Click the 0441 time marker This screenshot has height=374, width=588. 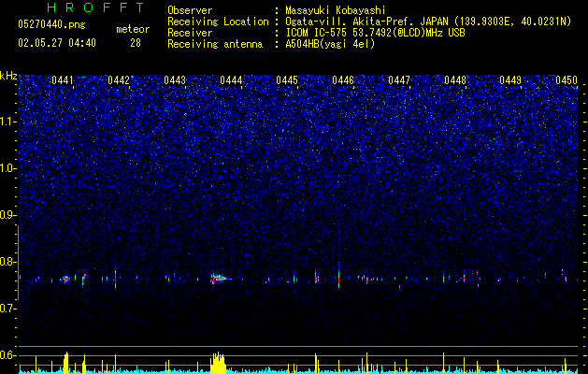(x=63, y=80)
